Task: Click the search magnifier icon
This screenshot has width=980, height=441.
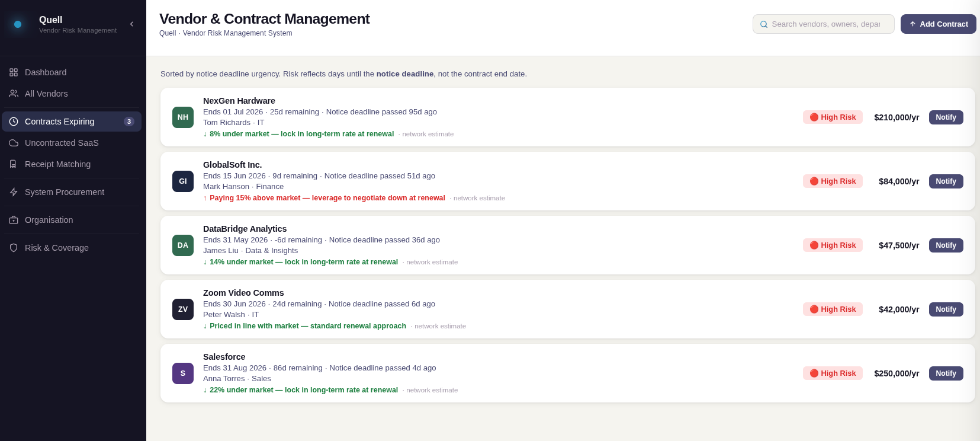Action: click(x=764, y=24)
